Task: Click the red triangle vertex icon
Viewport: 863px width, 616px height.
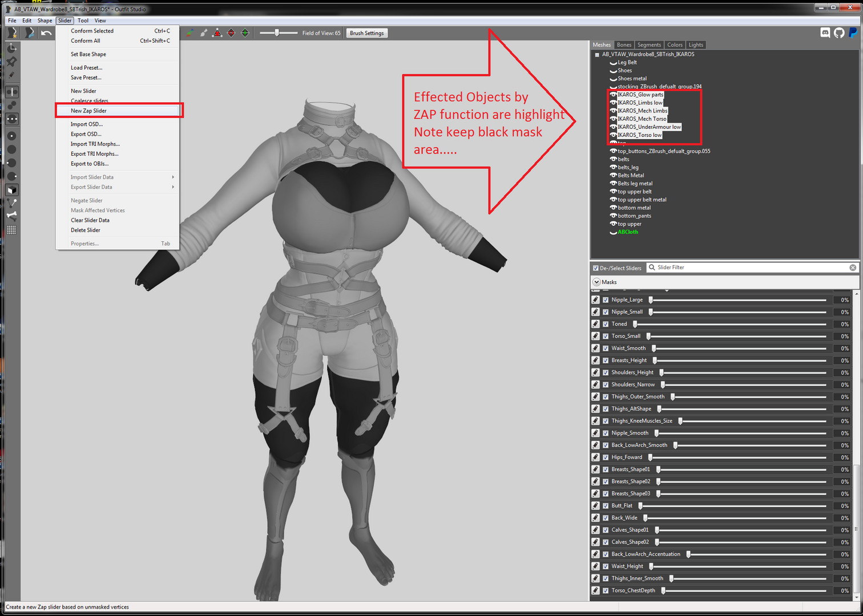Action: pyautogui.click(x=217, y=33)
